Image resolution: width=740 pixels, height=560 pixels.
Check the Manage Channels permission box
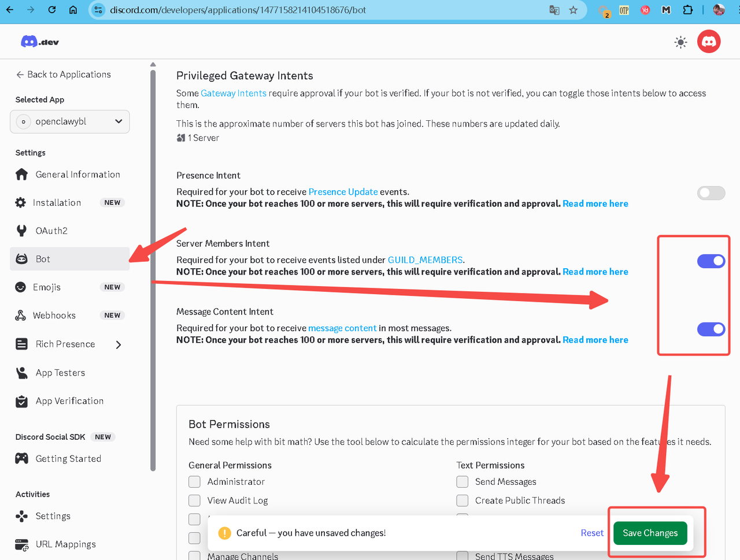pos(195,556)
